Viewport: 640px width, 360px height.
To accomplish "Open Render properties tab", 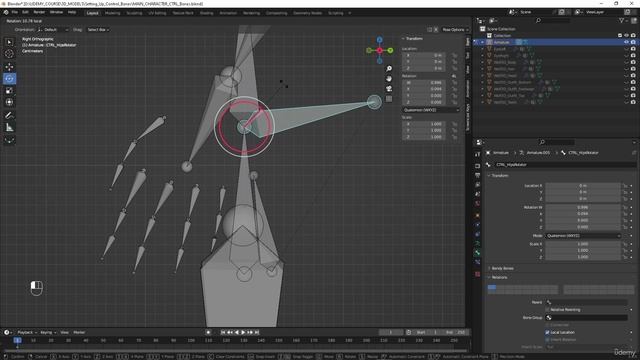I will pos(478,166).
